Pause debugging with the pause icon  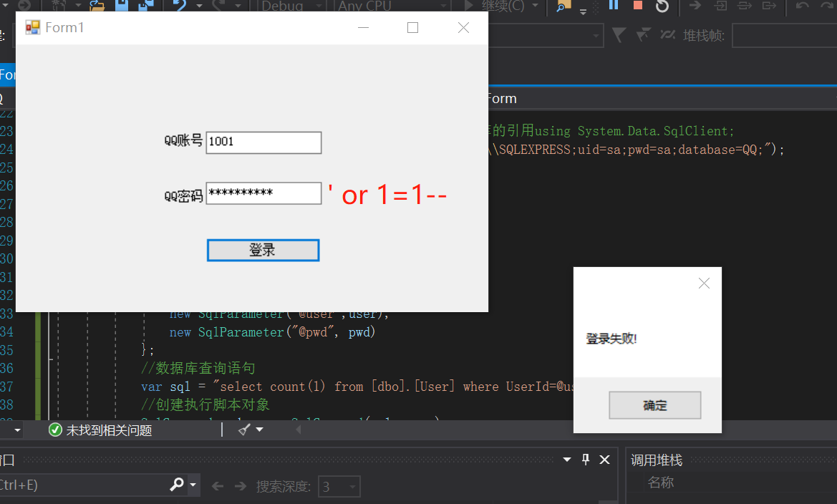(614, 5)
